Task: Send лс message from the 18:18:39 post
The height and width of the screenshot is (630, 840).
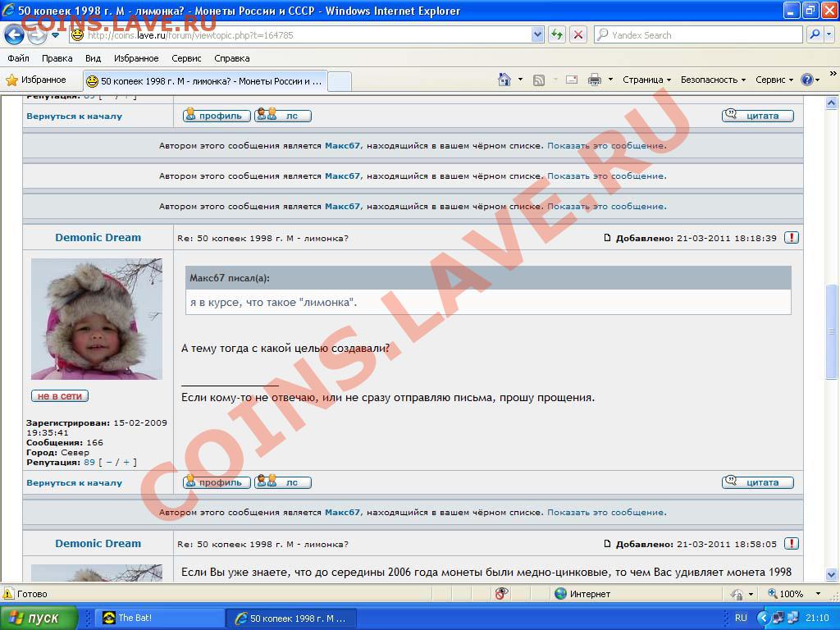Action: (x=283, y=482)
